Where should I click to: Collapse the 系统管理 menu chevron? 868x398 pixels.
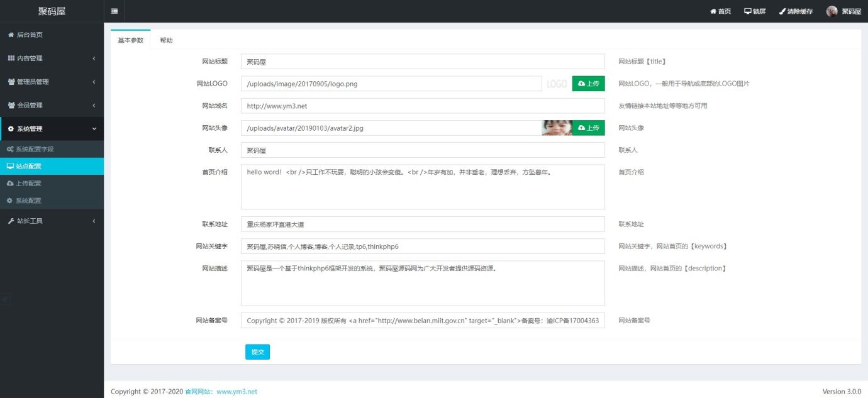pos(94,129)
